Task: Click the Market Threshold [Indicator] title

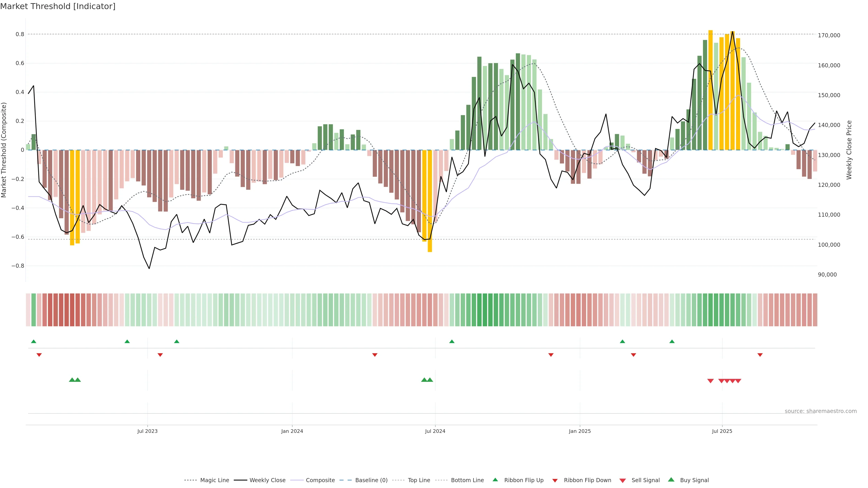Action: click(x=58, y=6)
